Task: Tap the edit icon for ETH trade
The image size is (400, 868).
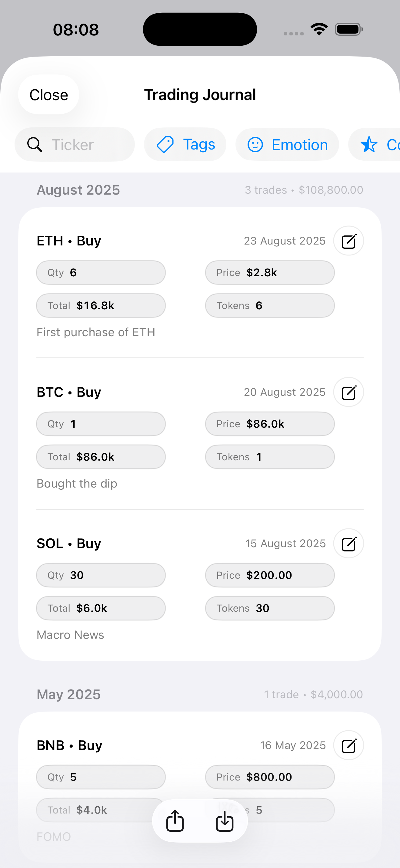Action: (348, 241)
